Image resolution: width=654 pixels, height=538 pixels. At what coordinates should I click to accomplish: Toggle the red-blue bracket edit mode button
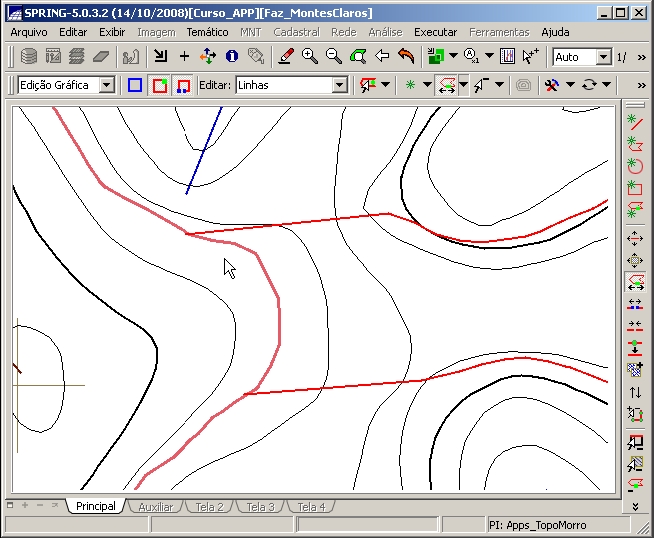[x=182, y=85]
